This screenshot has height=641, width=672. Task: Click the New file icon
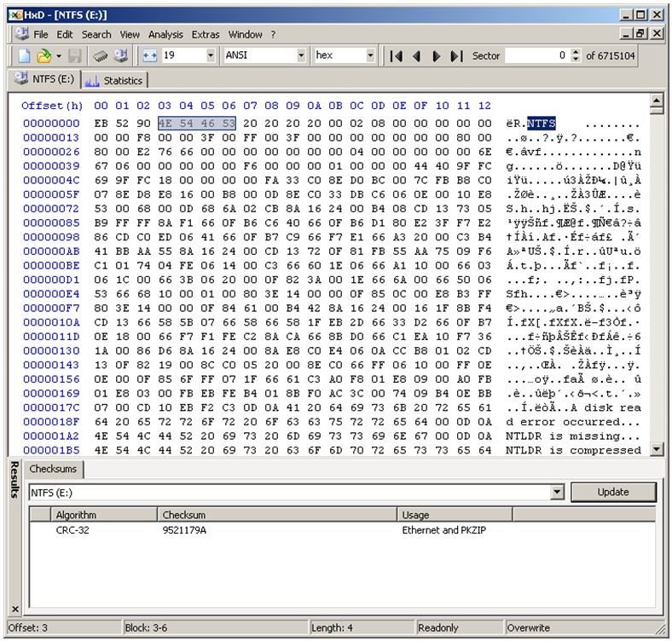[24, 56]
